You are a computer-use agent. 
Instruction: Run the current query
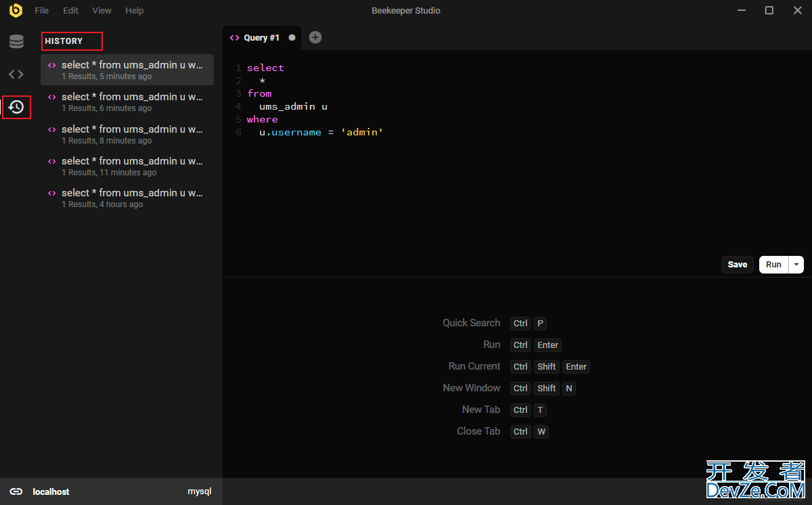click(774, 265)
